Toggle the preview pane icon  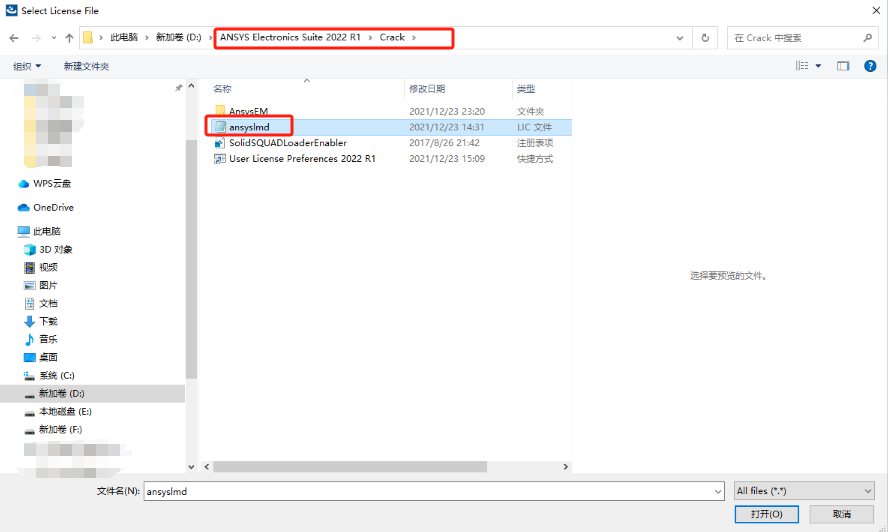pos(843,66)
